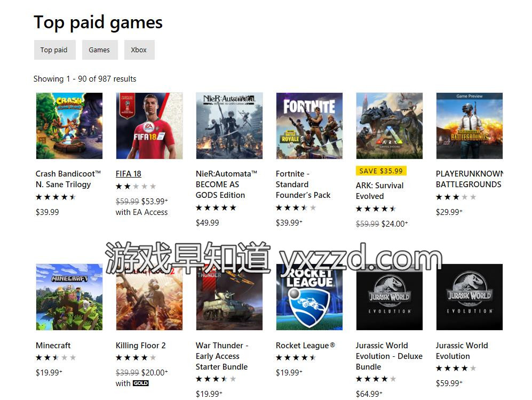Click the NieR:Automata cover thumbnail
This screenshot has width=532, height=400.
click(229, 126)
